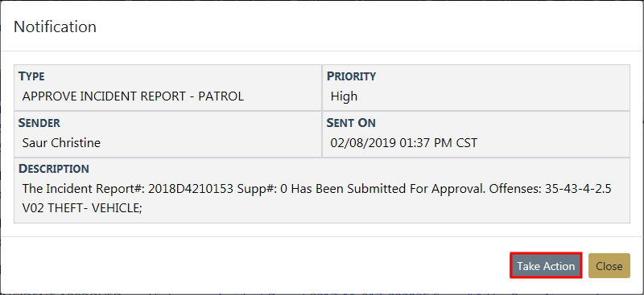Click the Description field label

tap(54, 169)
